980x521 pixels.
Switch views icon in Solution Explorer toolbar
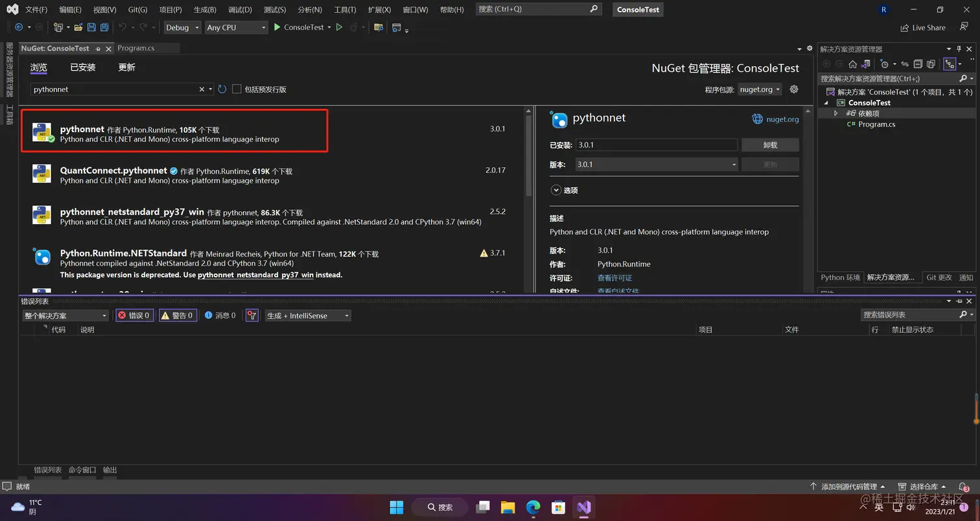[x=865, y=64]
